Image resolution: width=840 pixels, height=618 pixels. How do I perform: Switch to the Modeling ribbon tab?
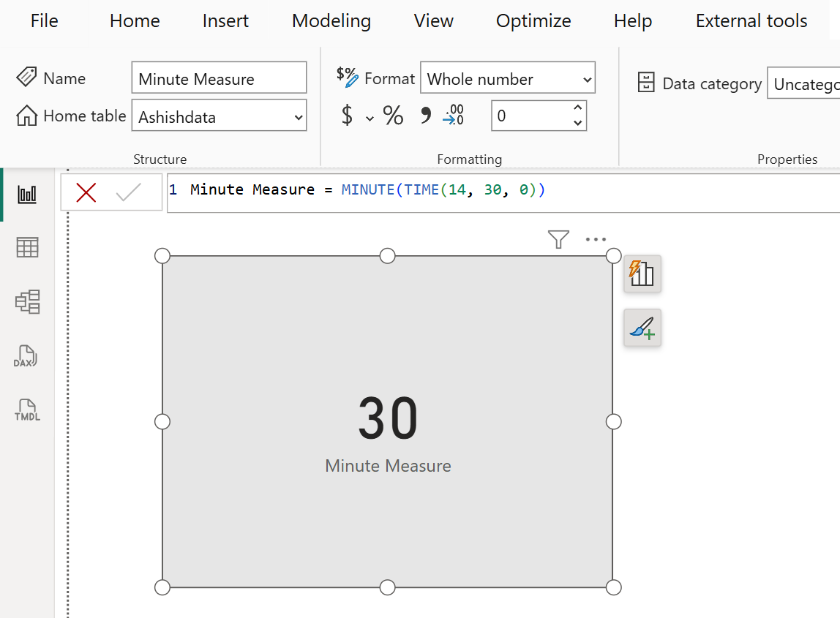331,21
